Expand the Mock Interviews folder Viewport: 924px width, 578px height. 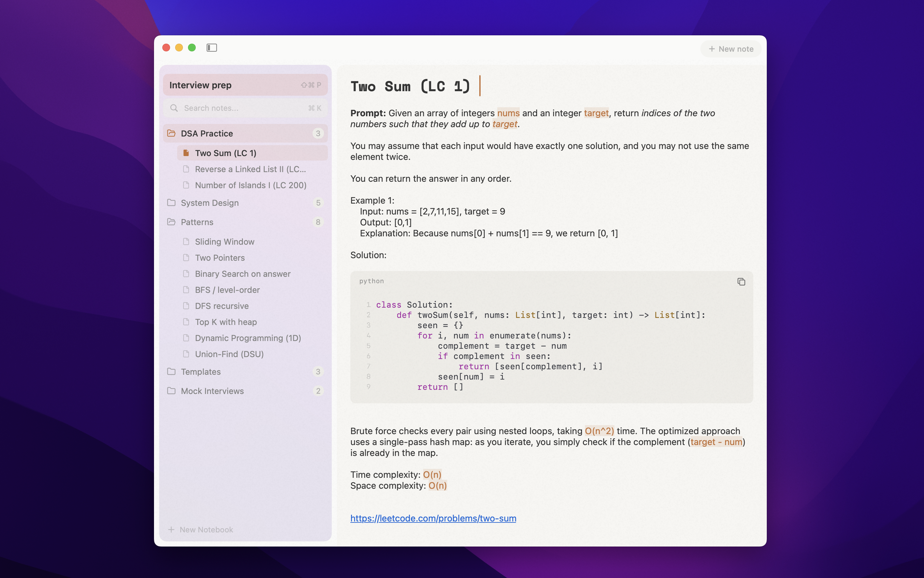click(245, 391)
